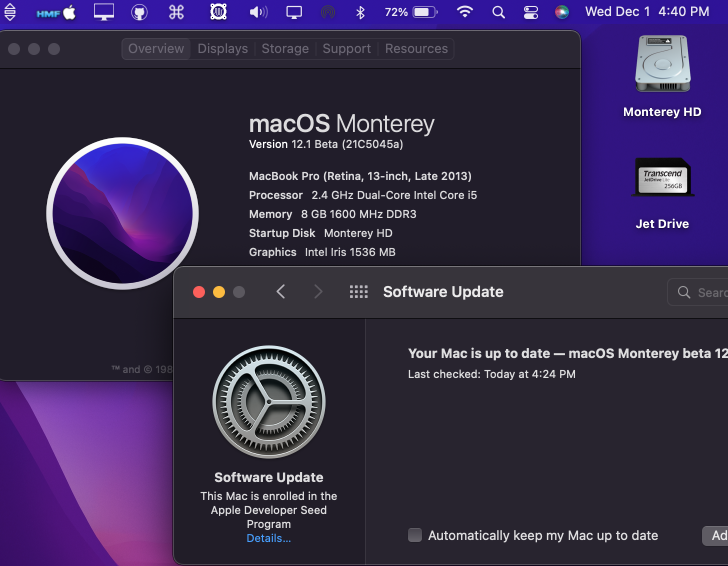
Task: Enable Automatically keep my Mac up to date
Action: point(415,535)
